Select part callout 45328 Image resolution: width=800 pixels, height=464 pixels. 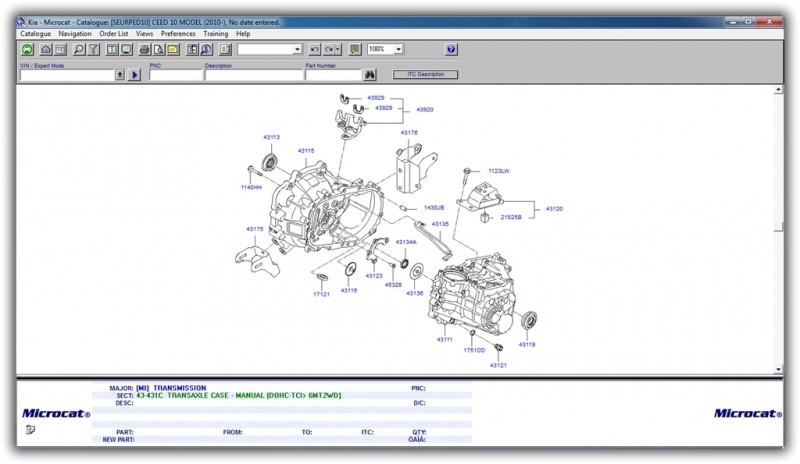(x=393, y=285)
